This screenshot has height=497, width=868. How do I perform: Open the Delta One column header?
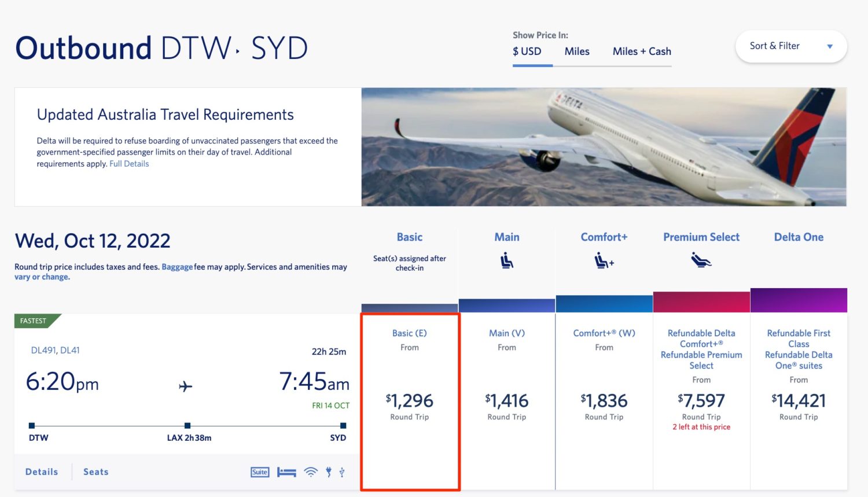799,237
